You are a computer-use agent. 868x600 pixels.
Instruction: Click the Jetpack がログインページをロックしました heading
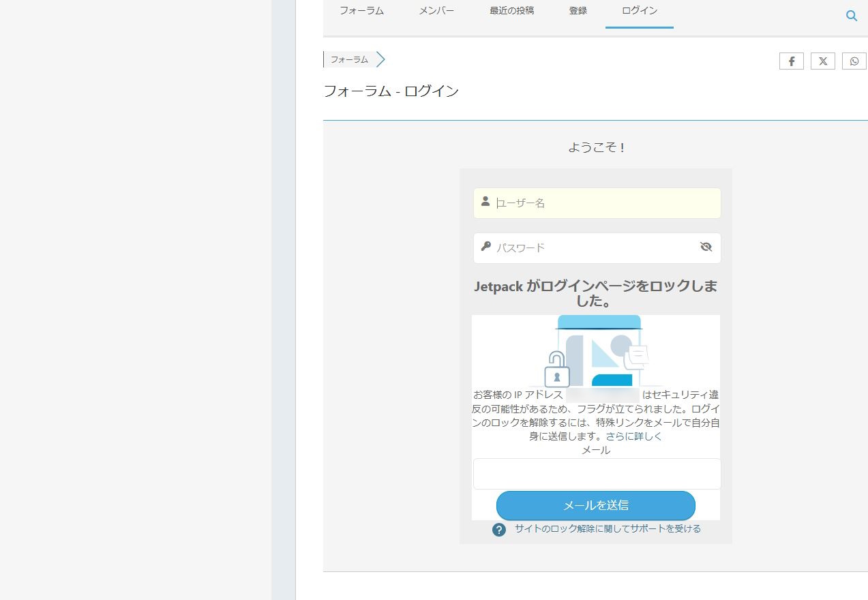point(596,293)
